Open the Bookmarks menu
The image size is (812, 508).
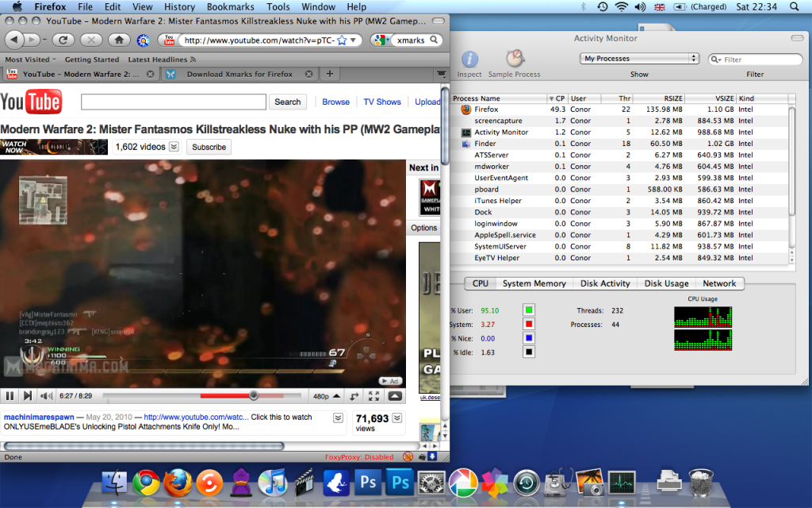tap(231, 6)
